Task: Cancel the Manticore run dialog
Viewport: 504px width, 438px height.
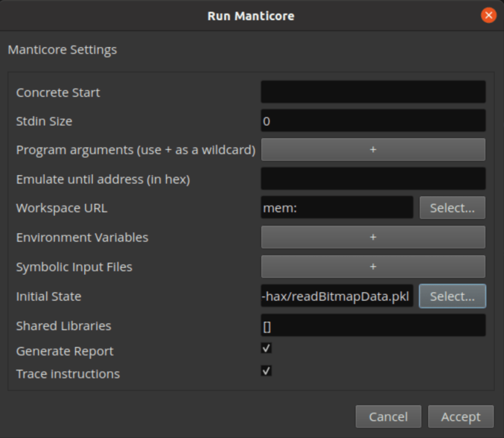Action: pos(388,417)
